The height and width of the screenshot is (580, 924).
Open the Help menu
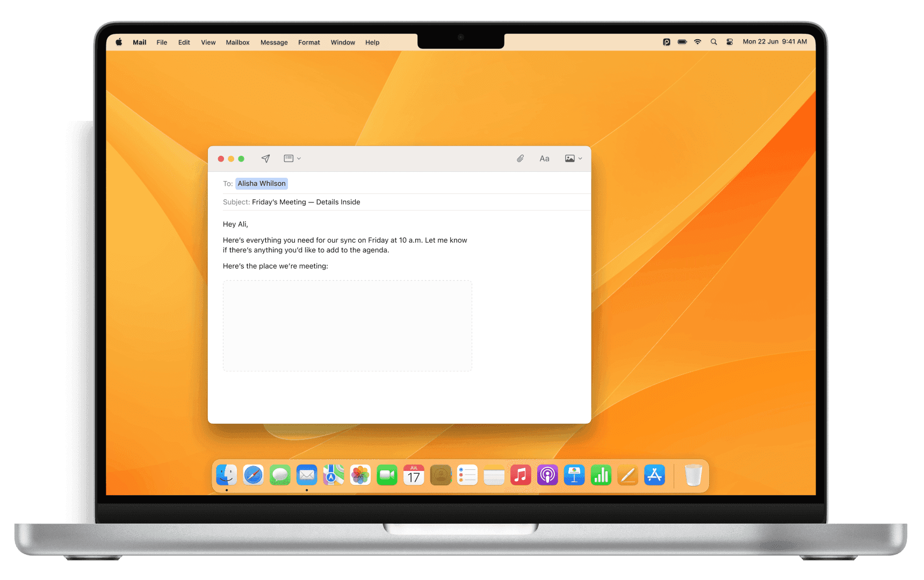tap(372, 42)
